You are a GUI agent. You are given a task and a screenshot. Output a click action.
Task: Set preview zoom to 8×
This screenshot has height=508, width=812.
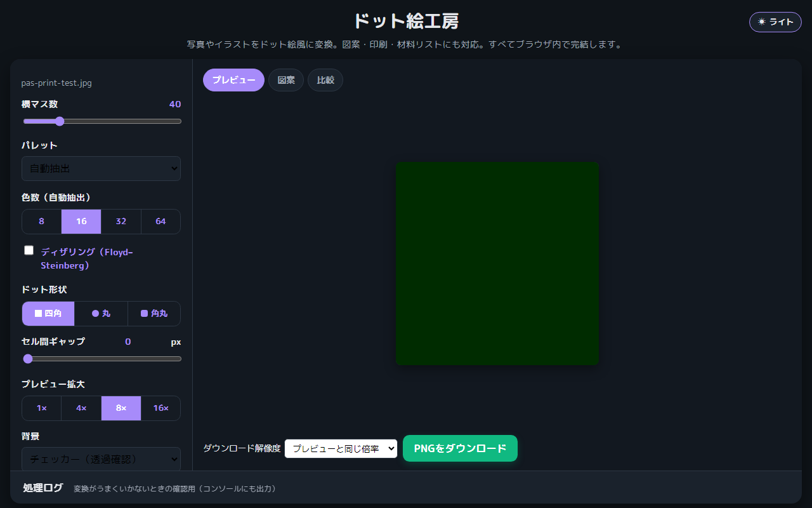click(121, 408)
